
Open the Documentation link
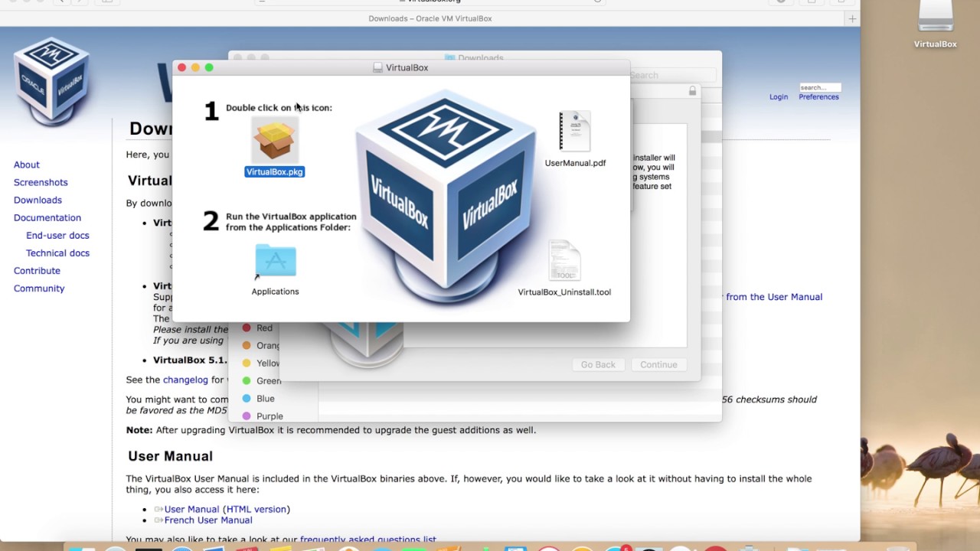[47, 217]
